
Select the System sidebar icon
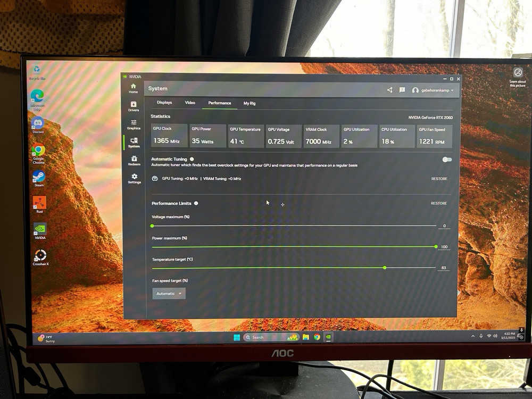coord(134,143)
